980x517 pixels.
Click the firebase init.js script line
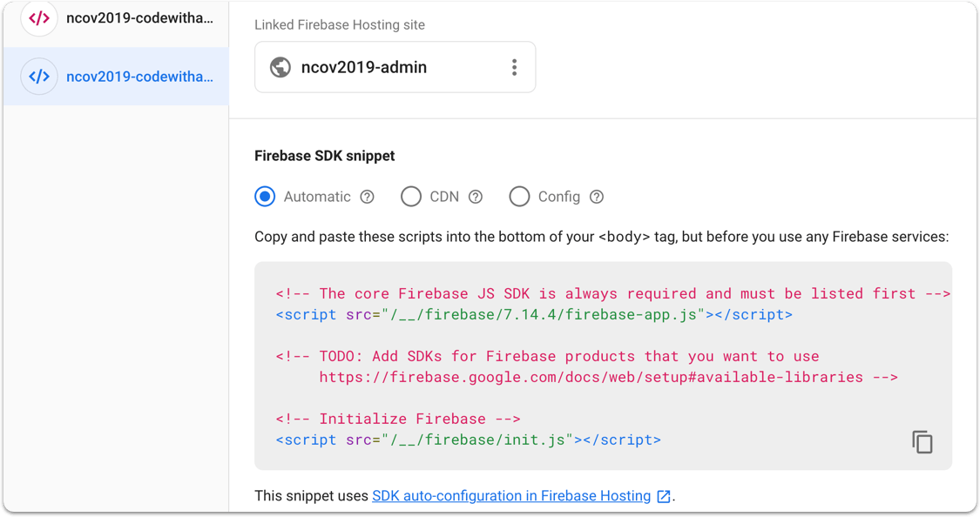pos(468,440)
